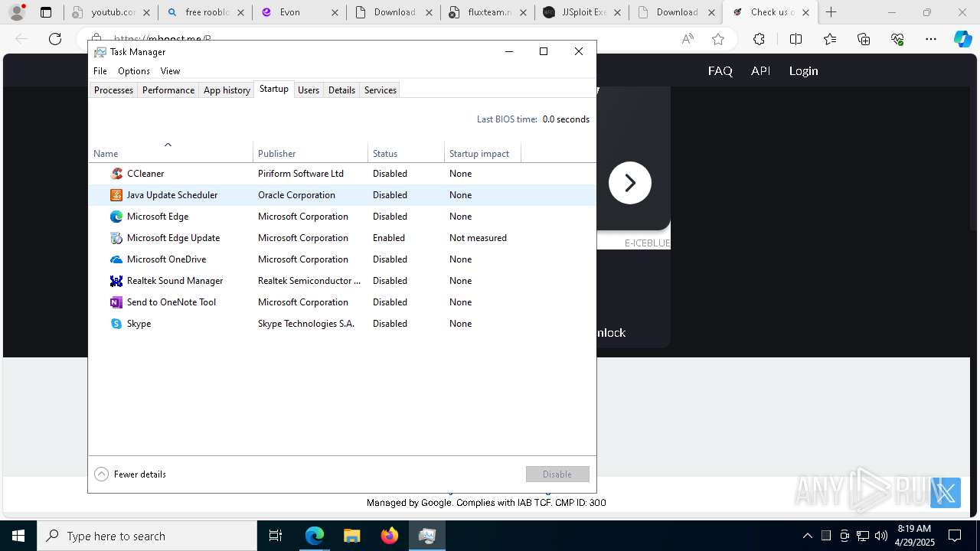
Task: Click the round next arrow on the webpage
Action: pyautogui.click(x=630, y=183)
